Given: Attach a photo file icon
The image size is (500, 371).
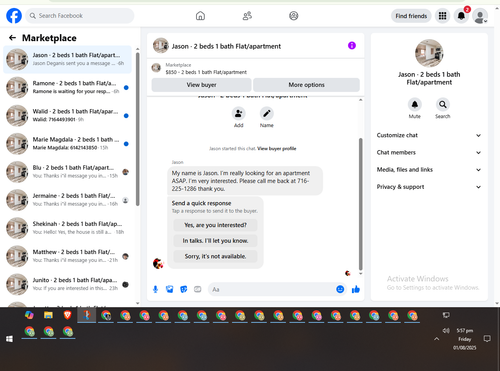Looking at the screenshot, I should pyautogui.click(x=170, y=289).
